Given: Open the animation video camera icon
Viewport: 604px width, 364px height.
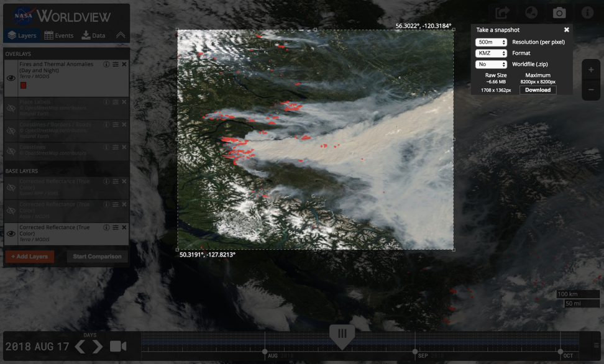Looking at the screenshot, I should tap(118, 346).
